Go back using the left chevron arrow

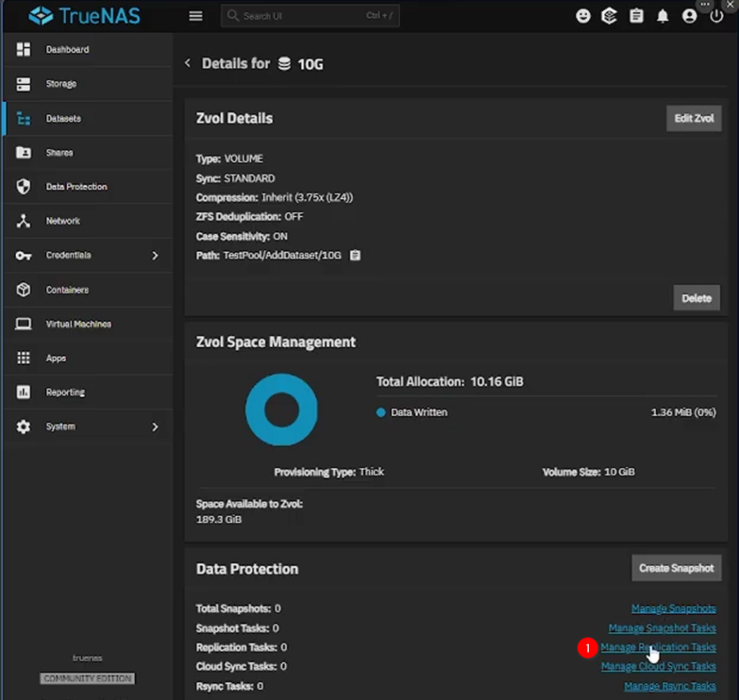(188, 64)
